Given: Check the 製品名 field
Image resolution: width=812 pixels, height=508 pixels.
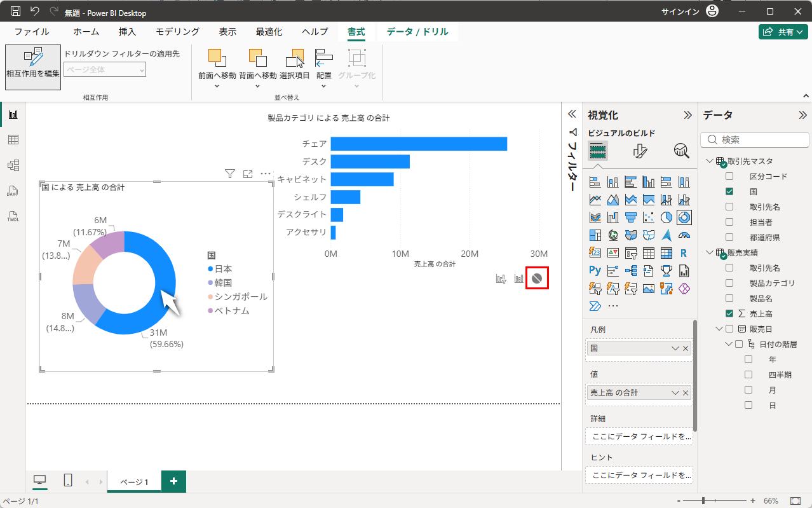Looking at the screenshot, I should [x=729, y=298].
